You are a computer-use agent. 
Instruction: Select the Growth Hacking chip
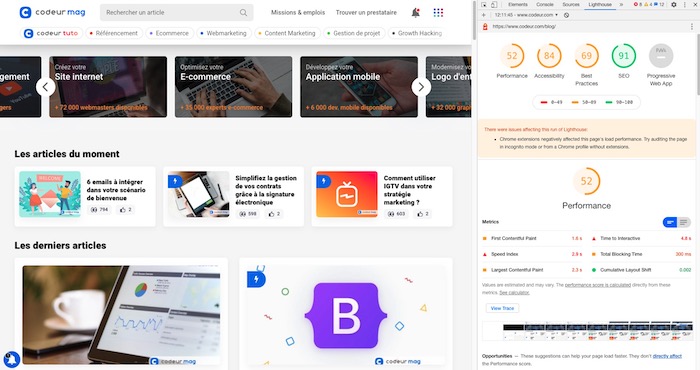tap(416, 33)
